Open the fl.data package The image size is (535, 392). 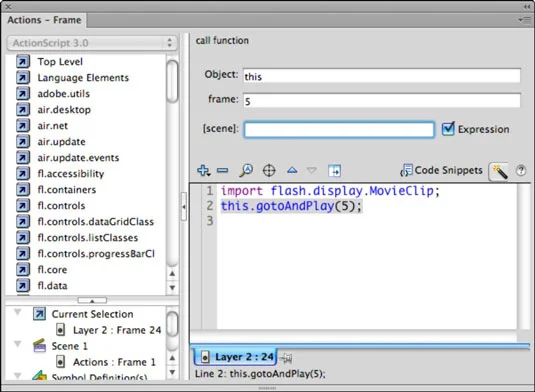pyautogui.click(x=52, y=286)
